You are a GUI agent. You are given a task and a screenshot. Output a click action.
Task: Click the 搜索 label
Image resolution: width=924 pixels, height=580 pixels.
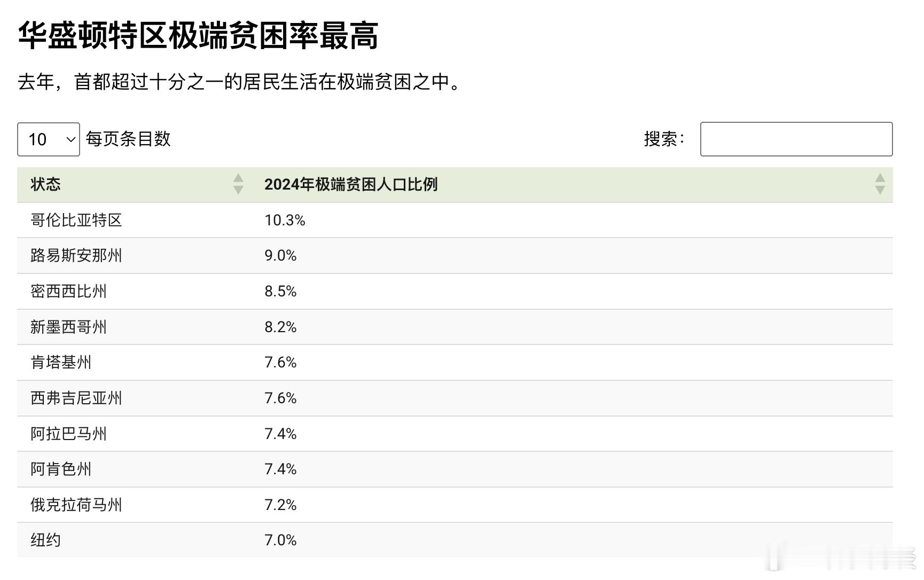pyautogui.click(x=664, y=139)
